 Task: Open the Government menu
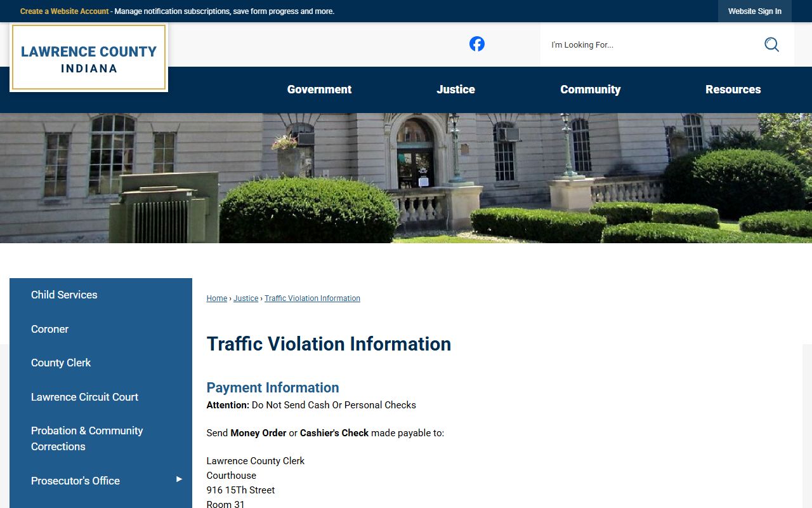[319, 90]
